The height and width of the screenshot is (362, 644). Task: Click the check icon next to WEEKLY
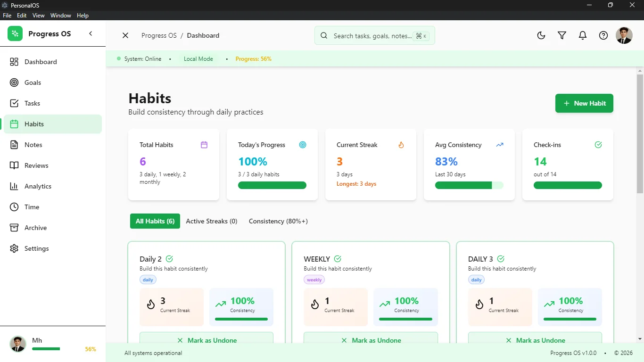pos(338,259)
